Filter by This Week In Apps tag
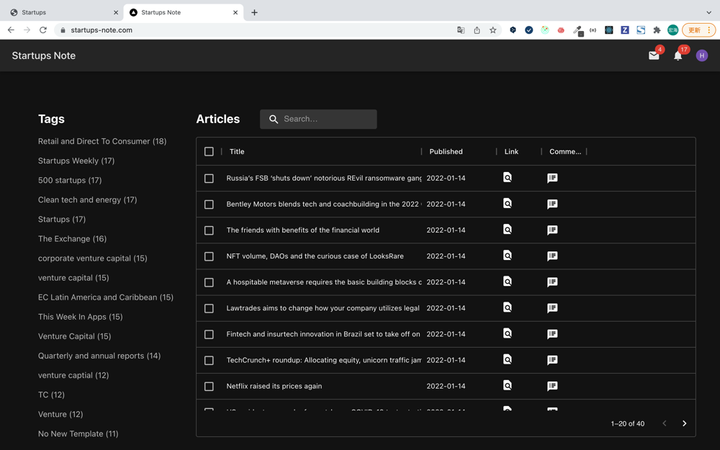 tap(80, 317)
